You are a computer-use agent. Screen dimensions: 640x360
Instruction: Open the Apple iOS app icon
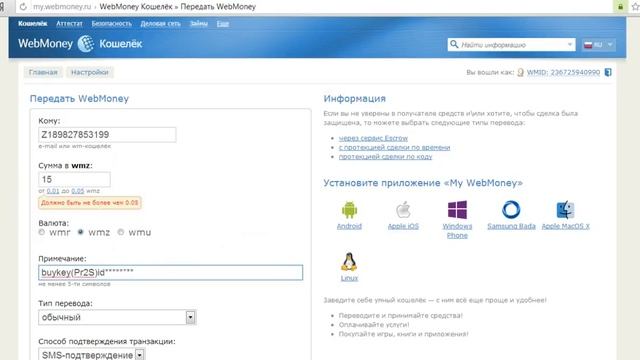point(403,210)
